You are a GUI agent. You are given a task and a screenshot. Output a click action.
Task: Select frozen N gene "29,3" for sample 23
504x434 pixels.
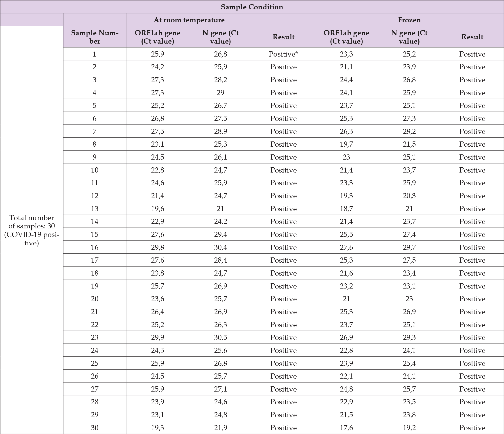tap(409, 338)
